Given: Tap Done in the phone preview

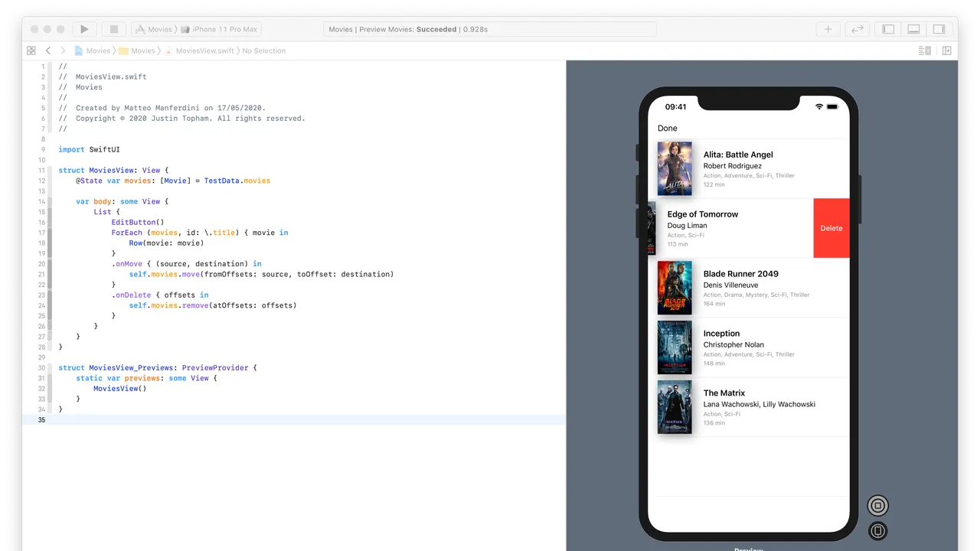Looking at the screenshot, I should [668, 129].
